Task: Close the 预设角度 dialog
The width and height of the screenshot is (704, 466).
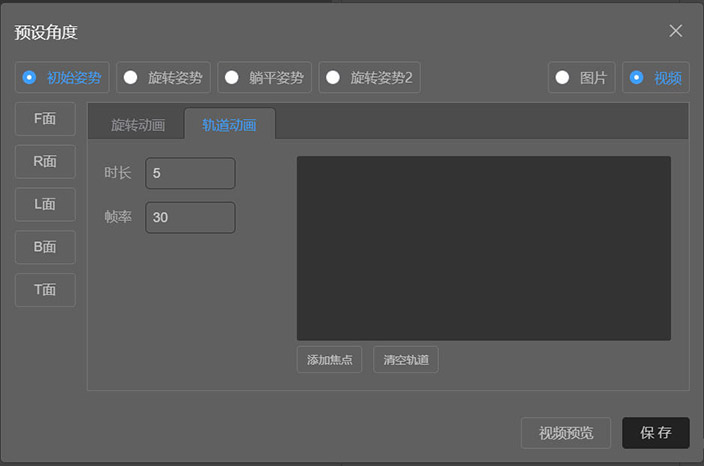Action: [x=676, y=31]
